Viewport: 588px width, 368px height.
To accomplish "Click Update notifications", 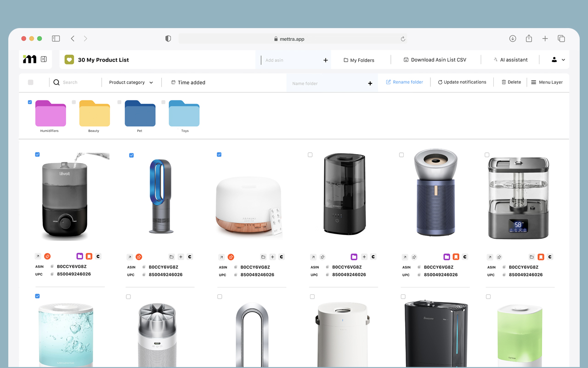I will 462,82.
